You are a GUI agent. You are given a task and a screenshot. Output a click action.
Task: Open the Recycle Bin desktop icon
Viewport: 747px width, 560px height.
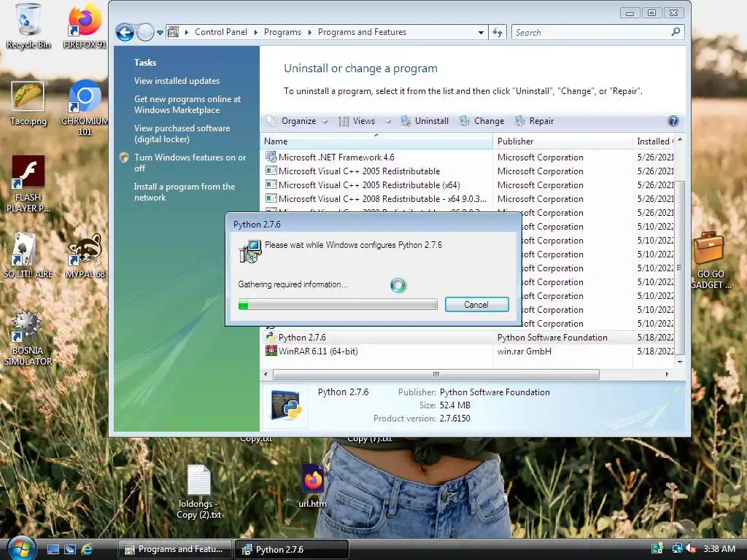(x=28, y=26)
